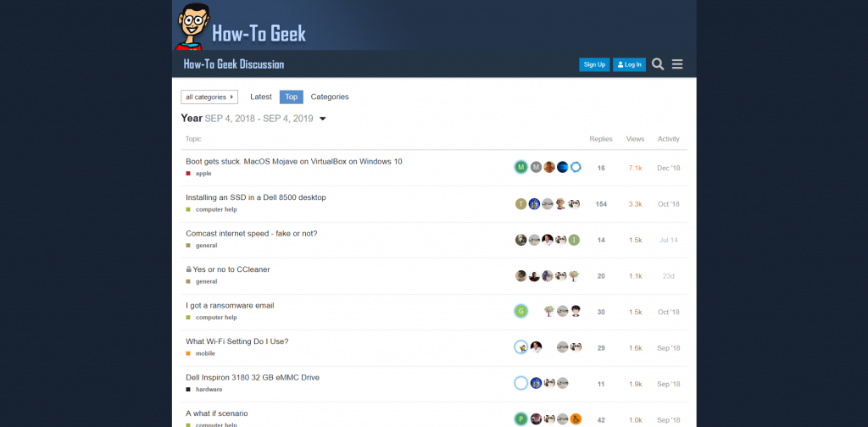Open the search magnifier icon
Viewport: 868px width, 427px height.
point(658,64)
